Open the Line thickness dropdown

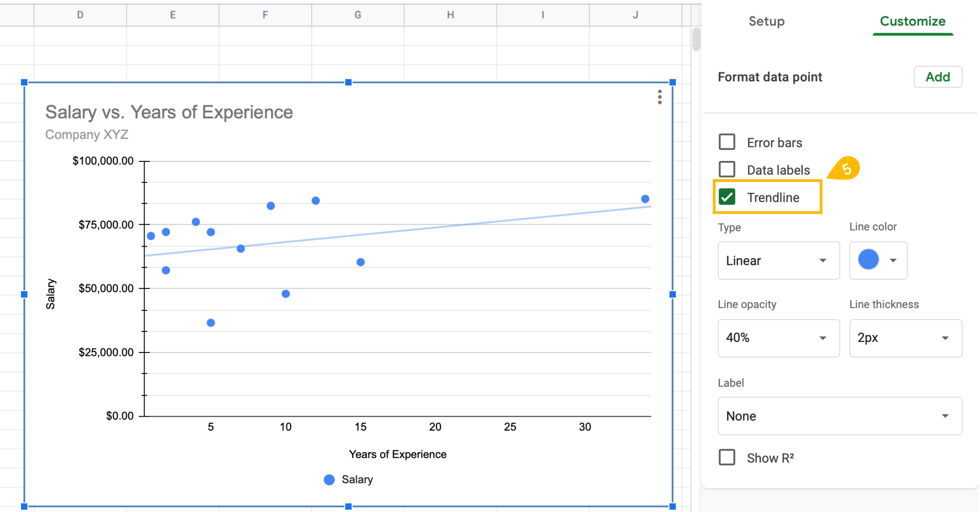click(905, 338)
